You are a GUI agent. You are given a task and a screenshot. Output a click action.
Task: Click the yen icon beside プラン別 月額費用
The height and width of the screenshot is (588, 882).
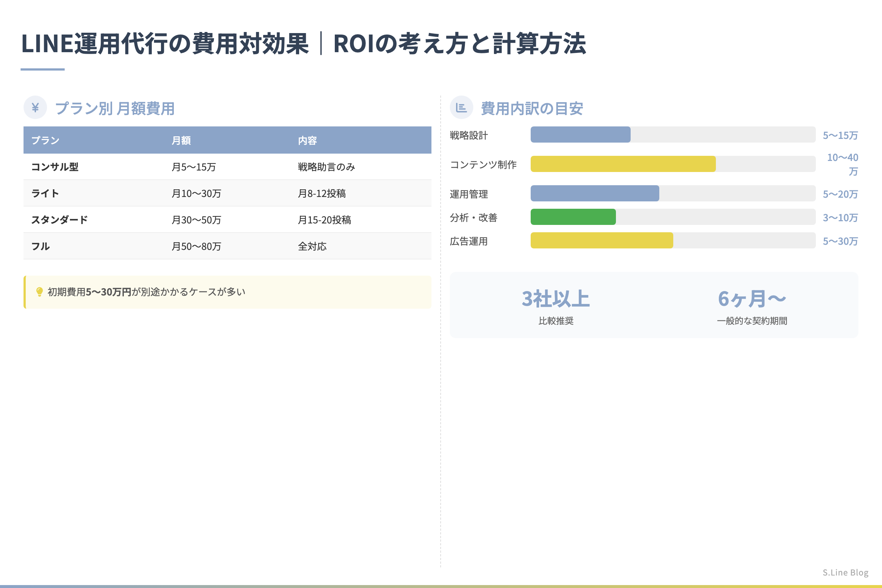point(35,108)
